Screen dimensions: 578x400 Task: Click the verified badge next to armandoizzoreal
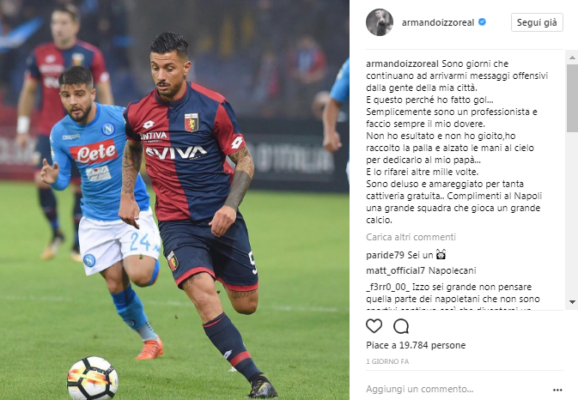(482, 22)
